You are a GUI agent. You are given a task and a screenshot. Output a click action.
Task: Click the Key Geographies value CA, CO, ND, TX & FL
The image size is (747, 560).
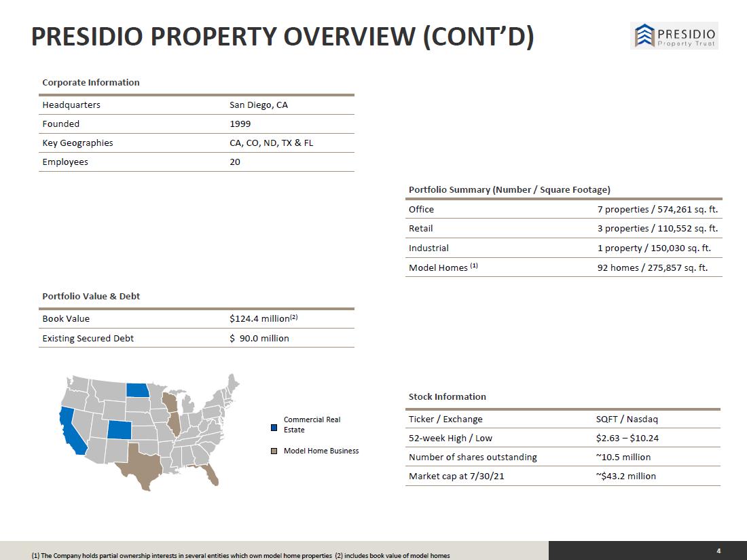(271, 143)
